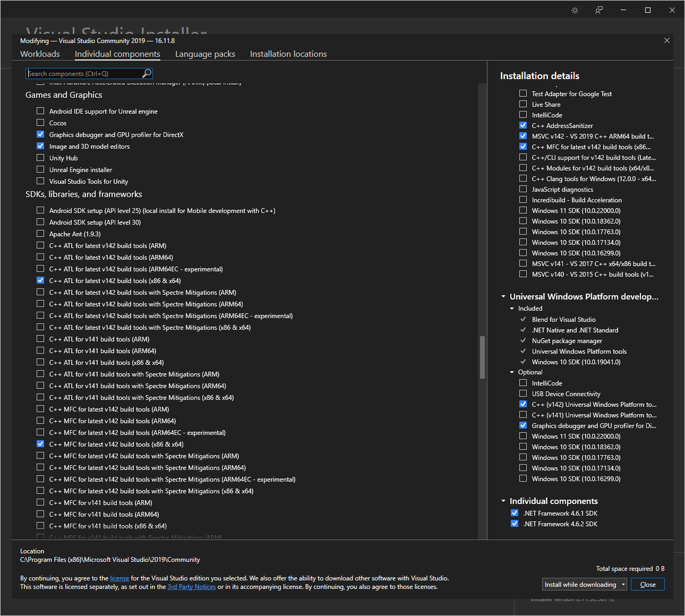
Task: Check Android IDE support for Unreal engine
Action: coord(40,111)
